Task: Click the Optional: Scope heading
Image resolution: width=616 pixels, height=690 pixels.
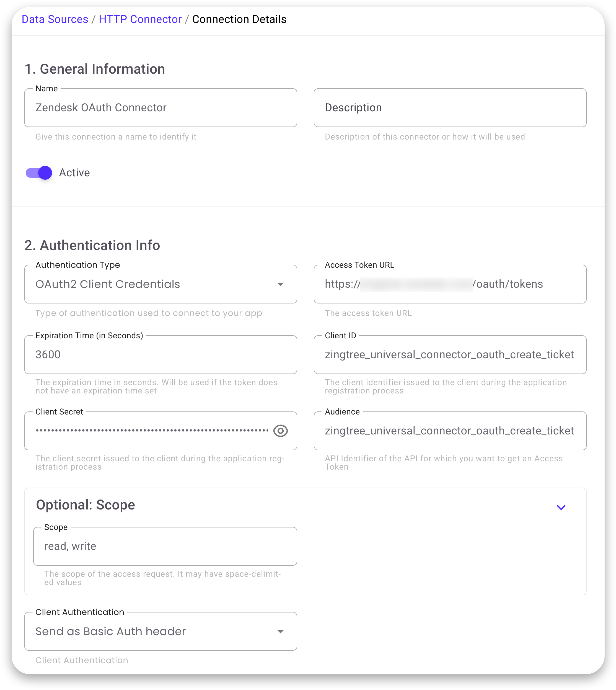Action: 86,504
